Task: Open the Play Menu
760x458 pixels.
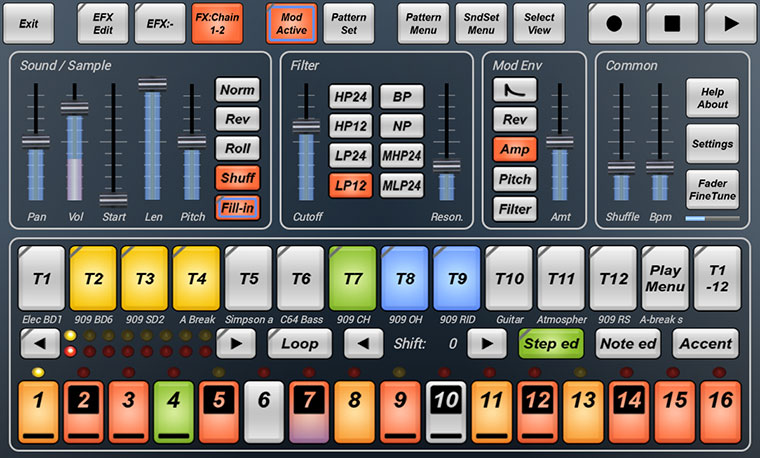Action: (665, 278)
